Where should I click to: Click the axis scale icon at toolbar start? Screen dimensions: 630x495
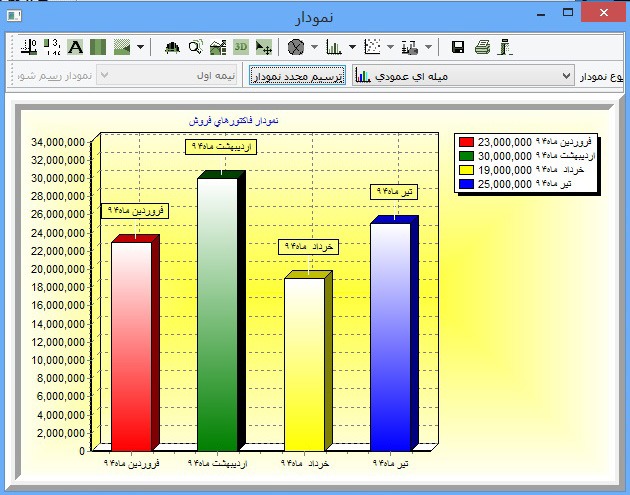[x=29, y=47]
